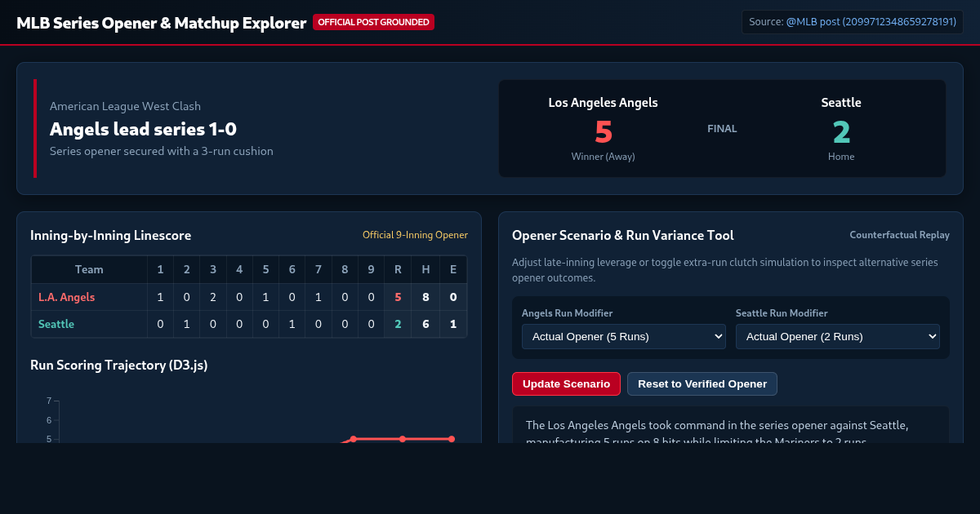980x514 pixels.
Task: Click the Official 9-Inning Opener label
Action: coord(415,235)
